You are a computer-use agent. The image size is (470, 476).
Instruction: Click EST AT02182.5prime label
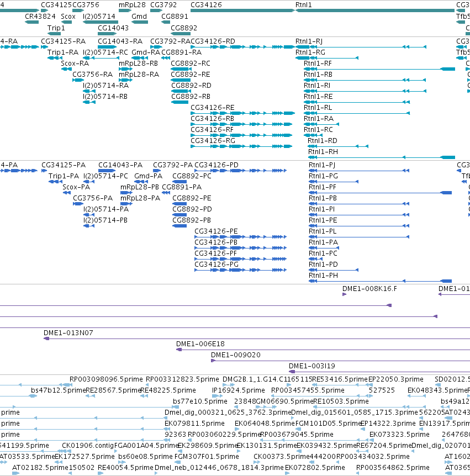40,468
